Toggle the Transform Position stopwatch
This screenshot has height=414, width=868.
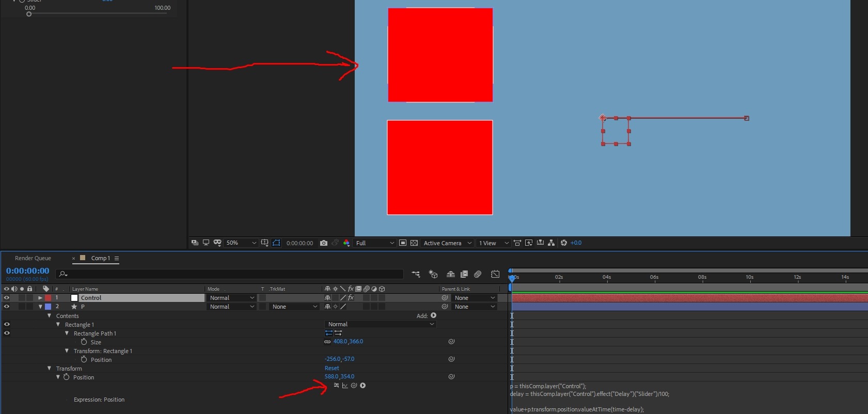[66, 377]
